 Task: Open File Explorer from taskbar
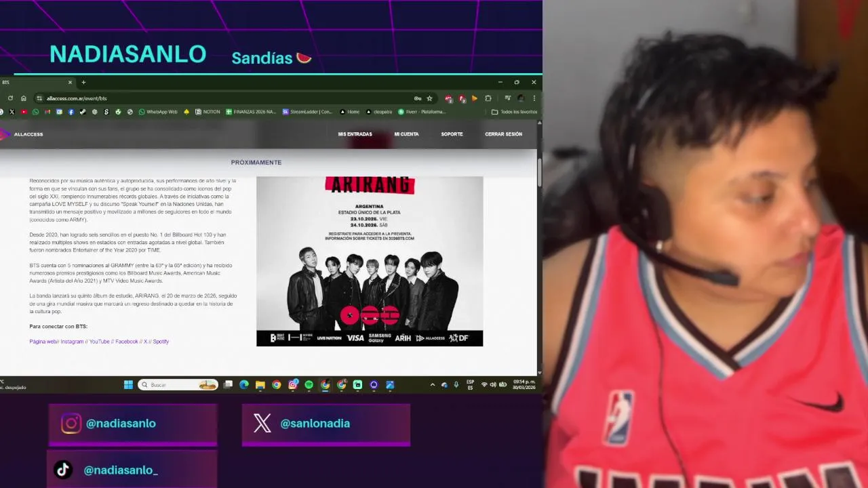tap(260, 385)
